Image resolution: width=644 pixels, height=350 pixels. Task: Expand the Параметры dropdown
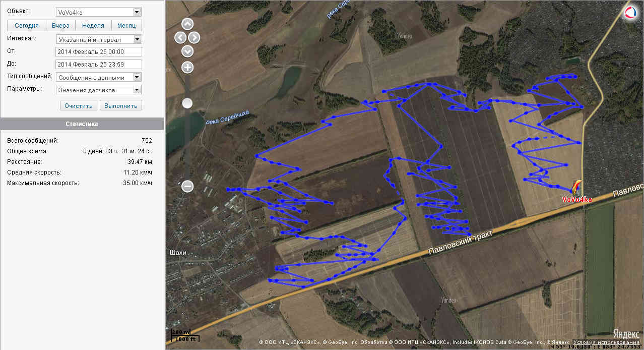pos(99,90)
